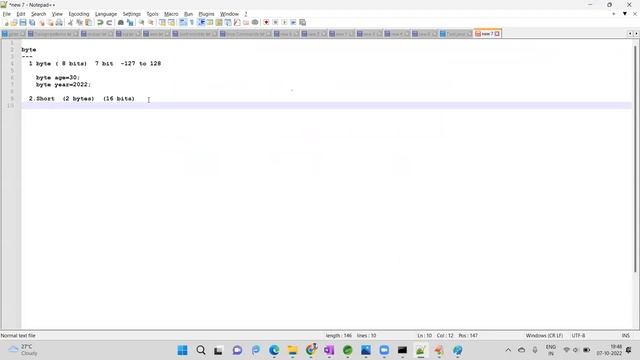The width and height of the screenshot is (640, 360).
Task: Click the line '2.Short (2 bytes) (16 bits)'
Action: (82, 99)
